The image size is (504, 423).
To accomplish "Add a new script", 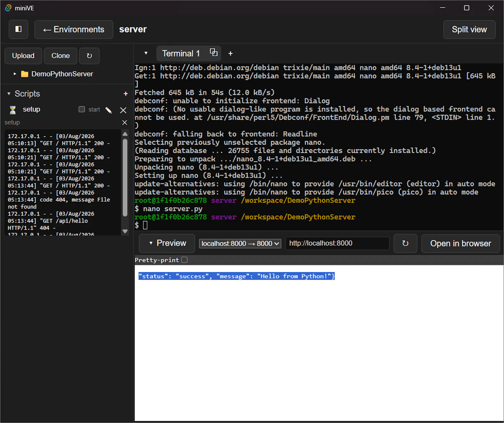I will 126,94.
